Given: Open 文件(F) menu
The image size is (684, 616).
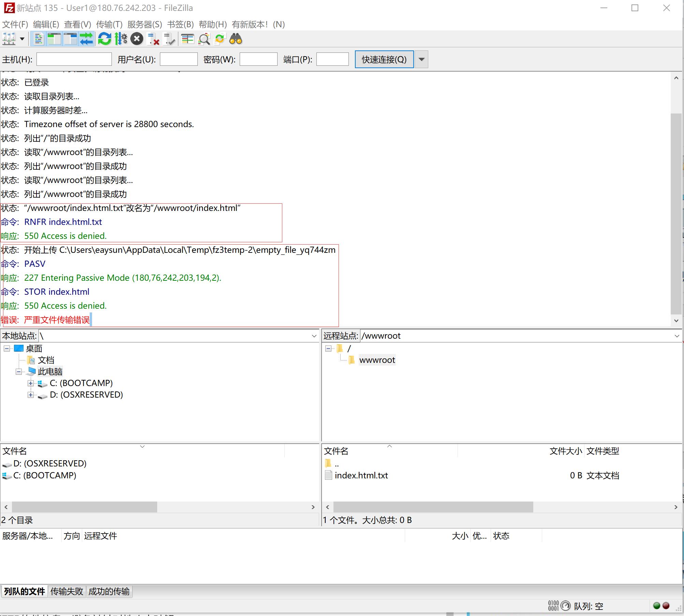Looking at the screenshot, I should (x=15, y=25).
